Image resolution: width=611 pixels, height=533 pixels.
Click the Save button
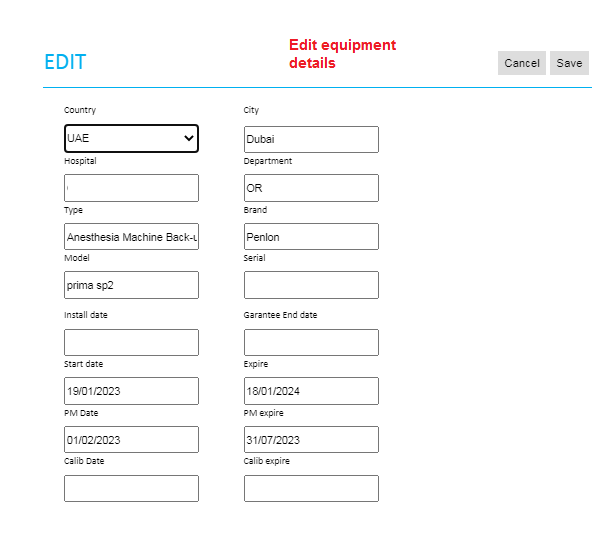[x=569, y=63]
